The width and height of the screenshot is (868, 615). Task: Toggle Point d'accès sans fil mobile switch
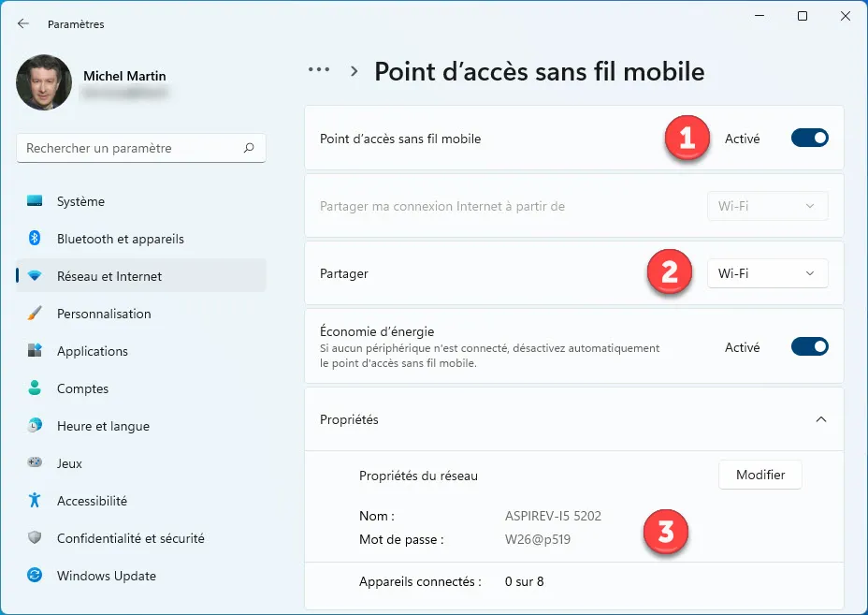[809, 139]
